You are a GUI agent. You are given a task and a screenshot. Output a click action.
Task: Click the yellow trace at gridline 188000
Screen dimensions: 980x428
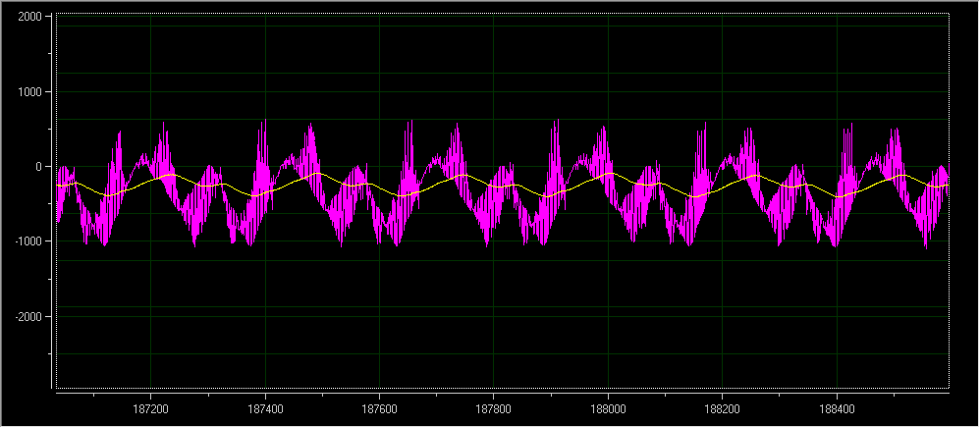608,174
